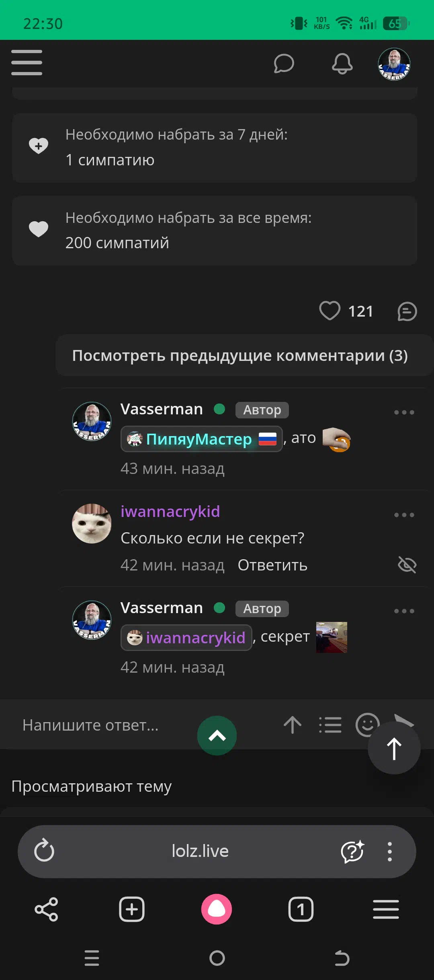This screenshot has height=980, width=434.
Task: Open the iwannacrykid username link
Action: click(x=170, y=512)
